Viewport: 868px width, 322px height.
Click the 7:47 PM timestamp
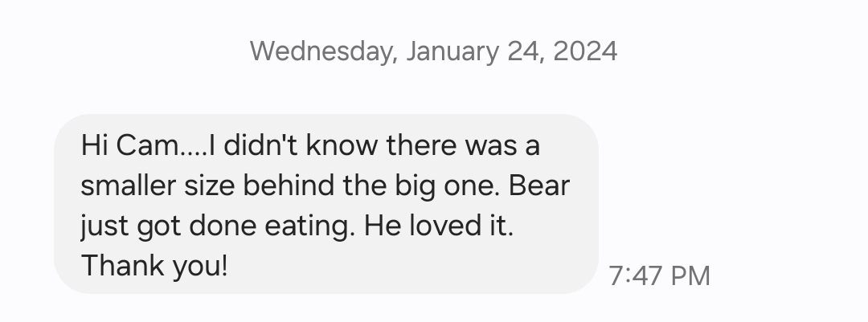click(x=659, y=275)
